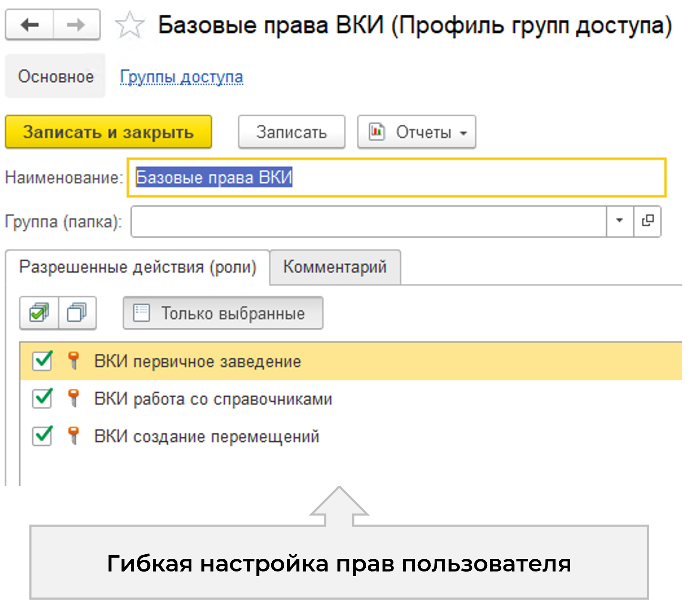Image resolution: width=692 pixels, height=616 pixels.
Task: Open the Группы доступа link
Action: click(x=181, y=77)
